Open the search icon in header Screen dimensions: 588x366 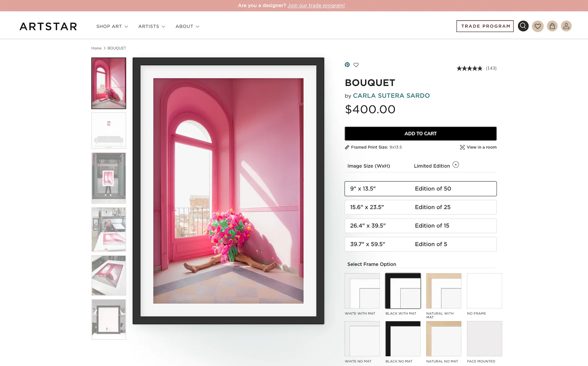[523, 26]
